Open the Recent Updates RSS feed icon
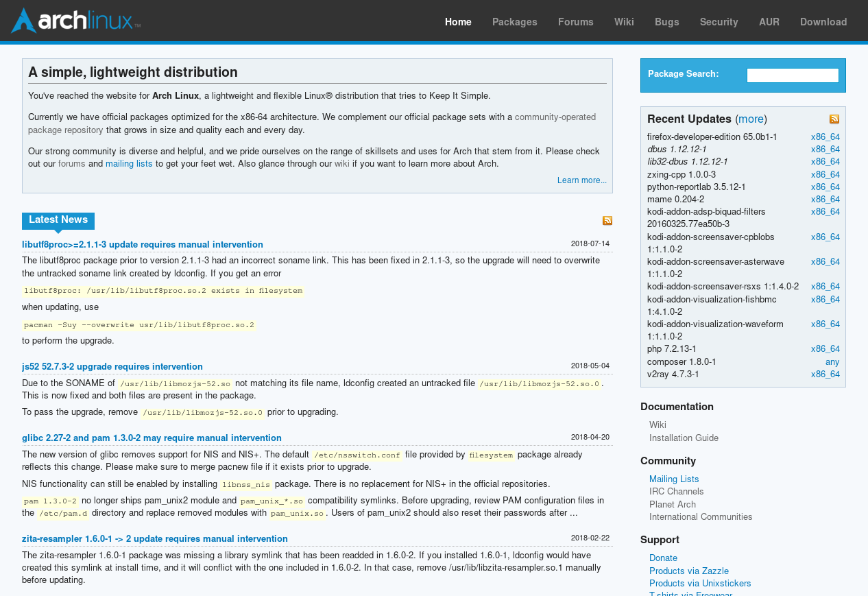868x596 pixels. click(x=834, y=119)
